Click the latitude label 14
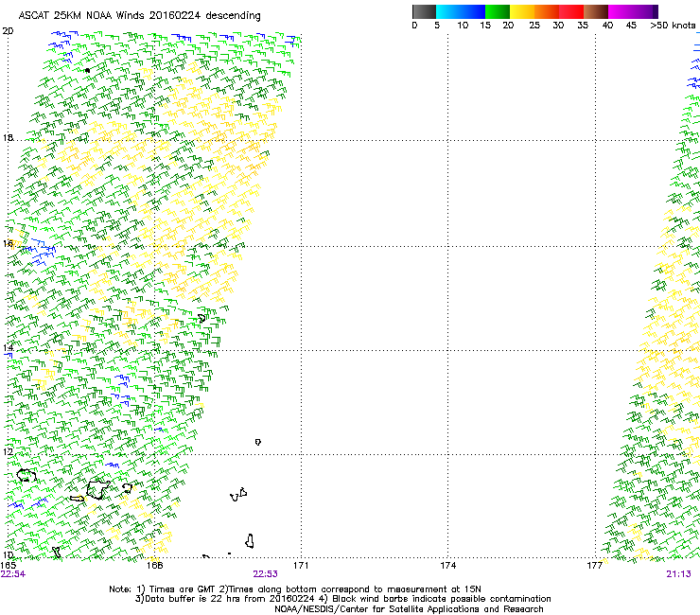Viewport: 700px width, 615px height. 8,347
